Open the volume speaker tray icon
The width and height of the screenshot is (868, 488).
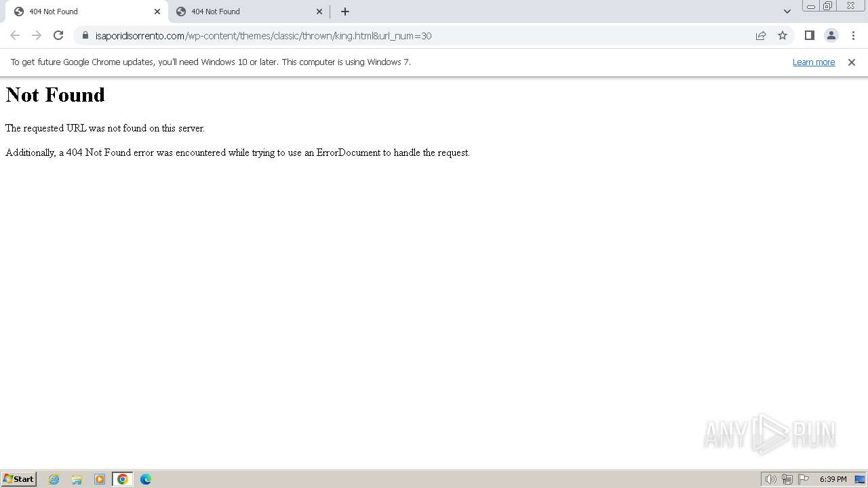click(x=770, y=479)
